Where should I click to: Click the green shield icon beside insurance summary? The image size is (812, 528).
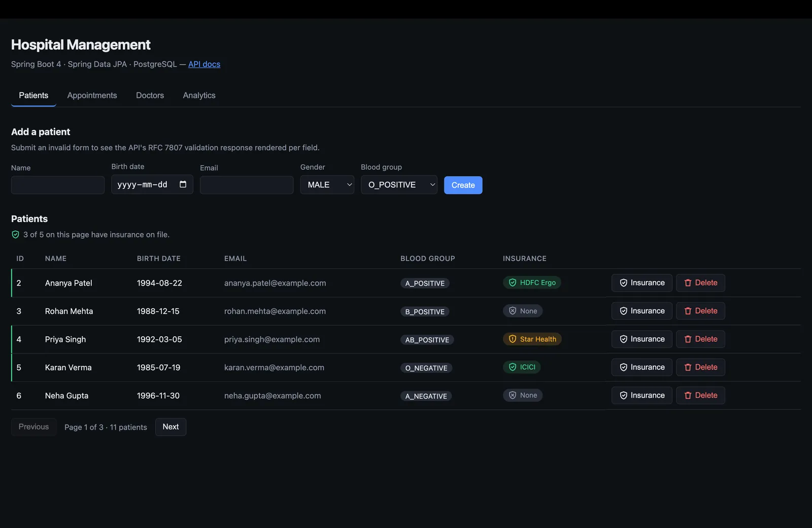[x=16, y=234]
